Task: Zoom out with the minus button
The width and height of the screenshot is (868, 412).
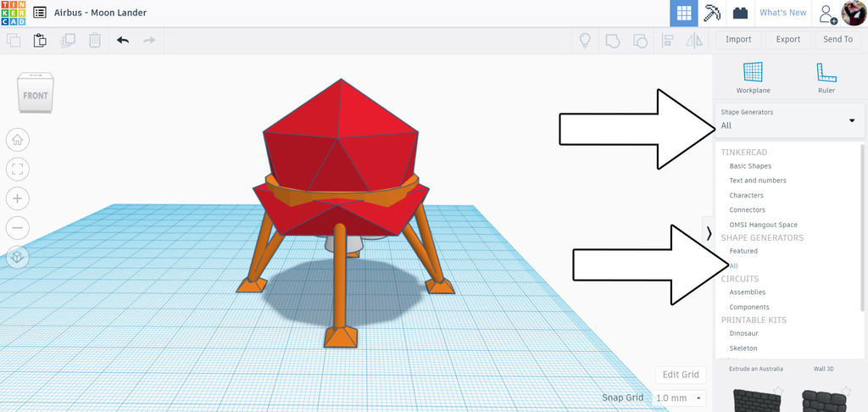Action: 17,227
